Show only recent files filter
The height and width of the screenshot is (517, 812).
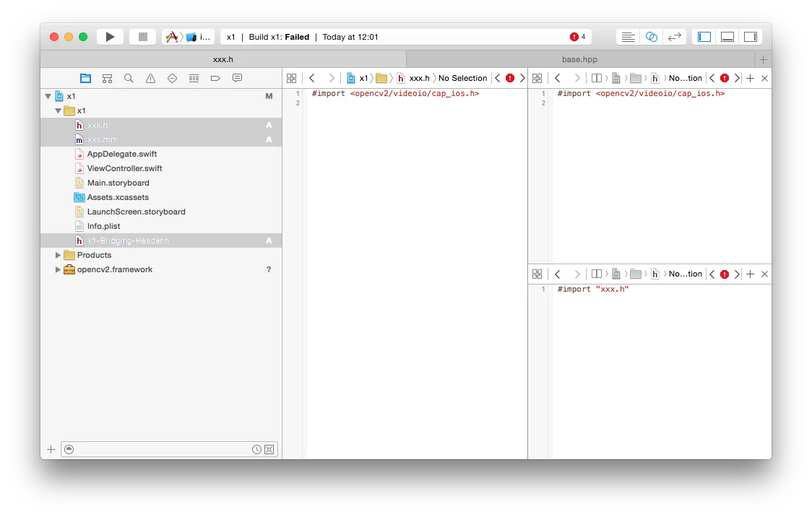pyautogui.click(x=256, y=449)
